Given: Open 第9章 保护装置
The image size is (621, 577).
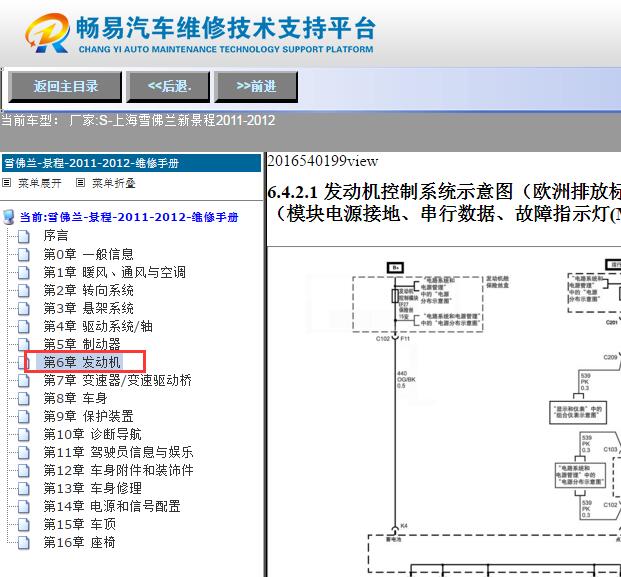Looking at the screenshot, I should 88,416.
